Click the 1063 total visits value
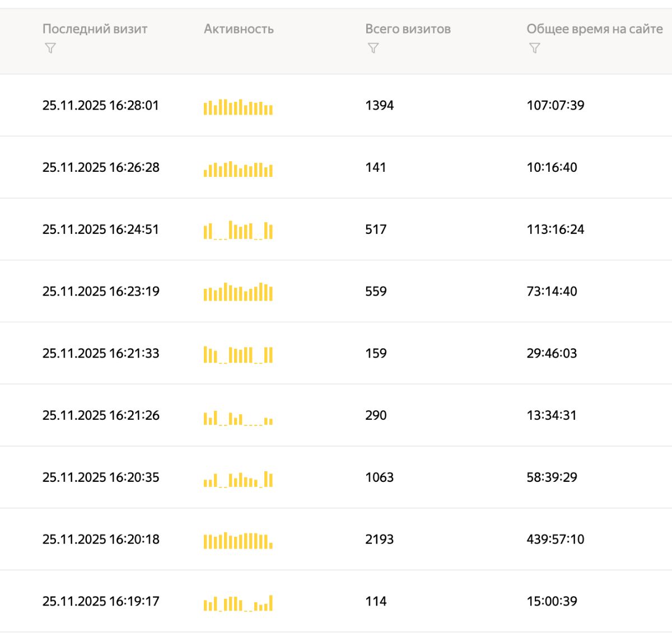This screenshot has width=672, height=633. (x=379, y=477)
